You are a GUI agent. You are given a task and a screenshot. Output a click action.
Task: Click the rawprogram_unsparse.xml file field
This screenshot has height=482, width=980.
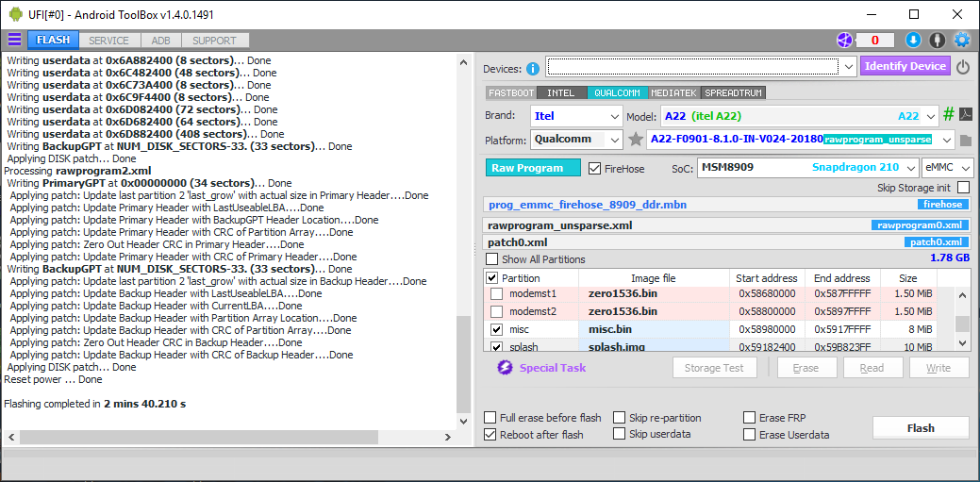[x=727, y=225]
